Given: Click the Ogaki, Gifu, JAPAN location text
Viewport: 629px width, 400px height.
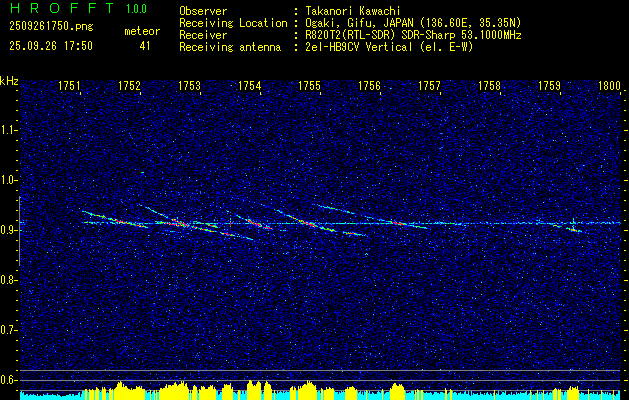Looking at the screenshot, I should [413, 23].
